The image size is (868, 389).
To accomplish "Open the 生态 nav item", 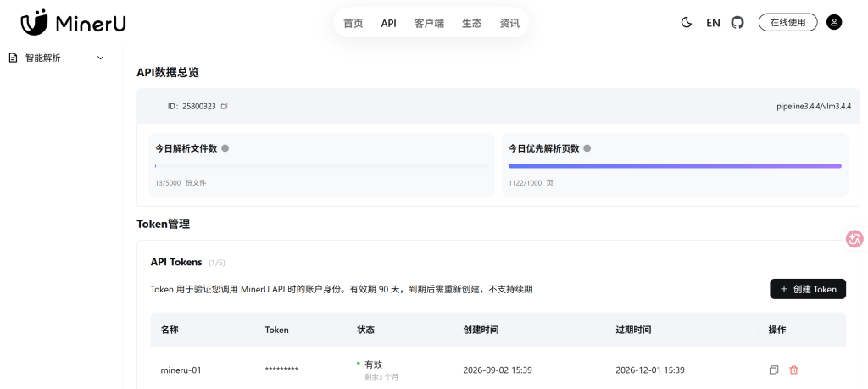I will tap(471, 23).
